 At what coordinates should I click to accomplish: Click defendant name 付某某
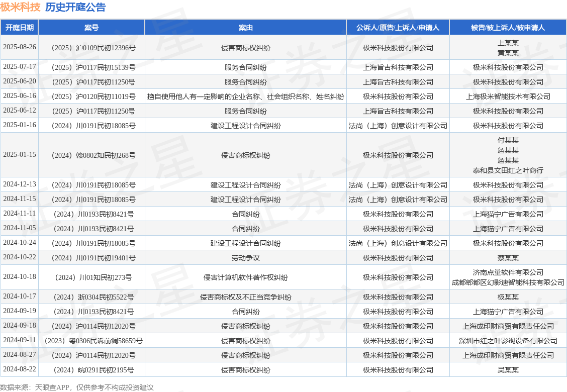click(x=508, y=140)
